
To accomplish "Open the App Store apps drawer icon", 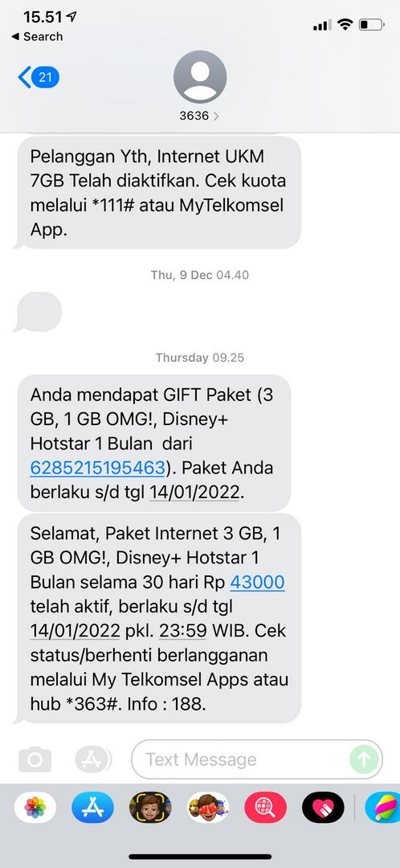I will (x=93, y=759).
